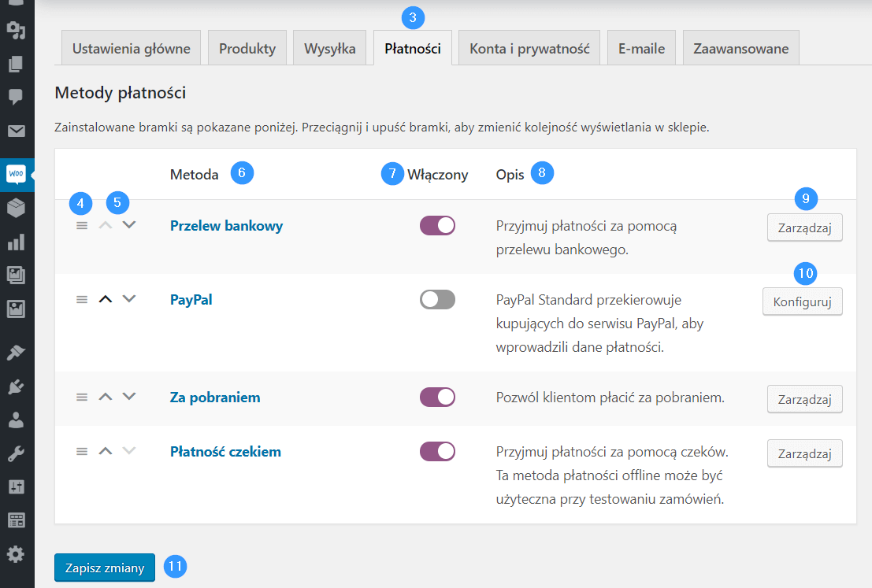Save with the Zapisz zmiany button
This screenshot has height=588, width=872.
pos(105,568)
